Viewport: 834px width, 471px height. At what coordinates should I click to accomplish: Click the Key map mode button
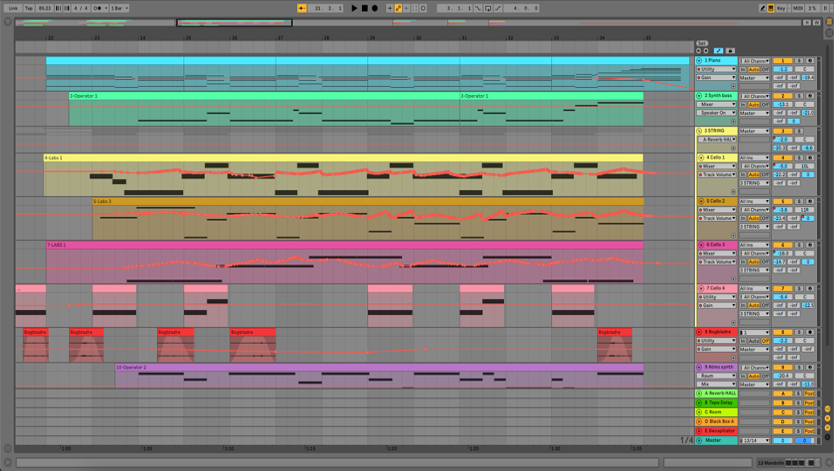point(781,8)
